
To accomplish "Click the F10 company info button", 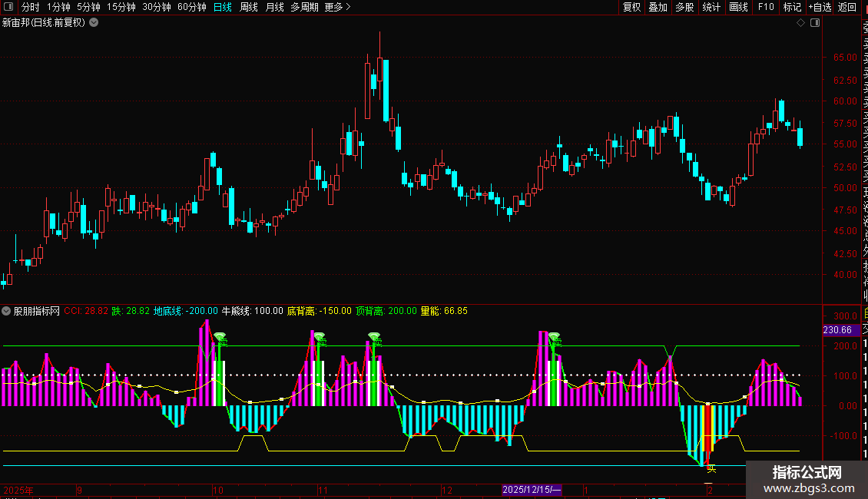I will coord(766,7).
